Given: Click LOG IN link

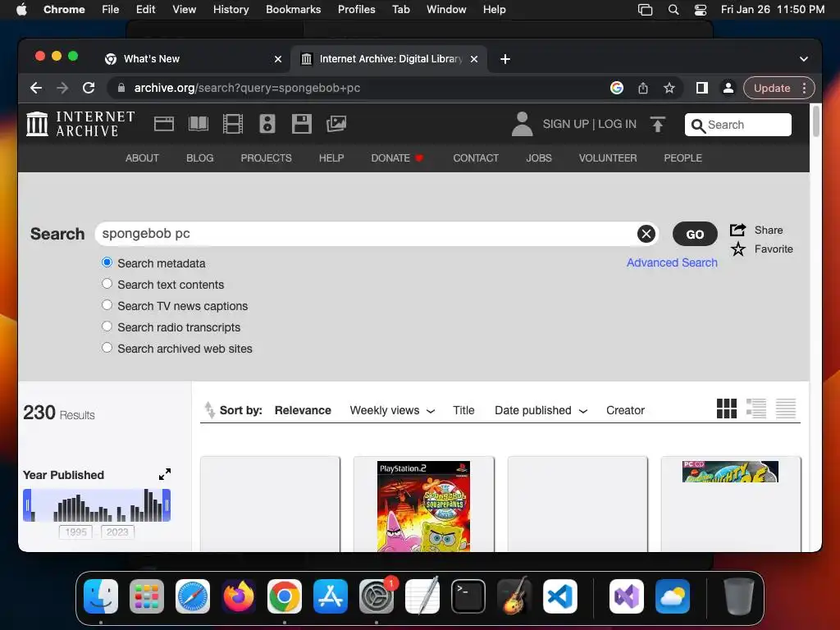Looking at the screenshot, I should (x=617, y=125).
